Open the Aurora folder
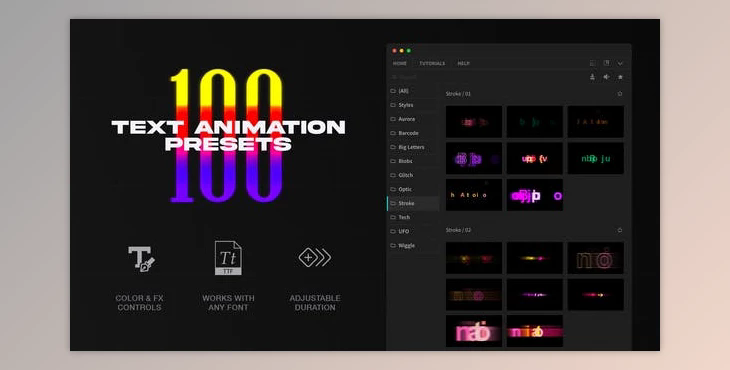Screen dimensions: 730x370 (x=413, y=119)
